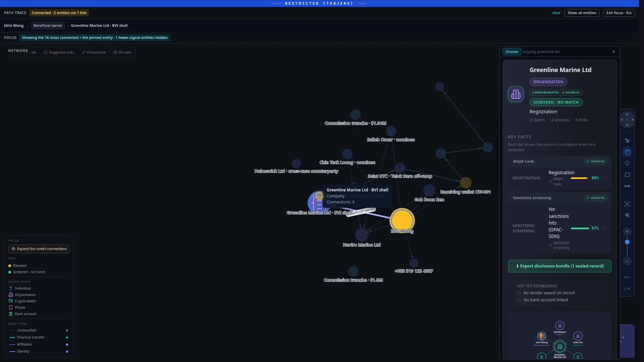Toggle the Affiliation edge type dot
This screenshot has height=362, width=644.
pos(67,345)
